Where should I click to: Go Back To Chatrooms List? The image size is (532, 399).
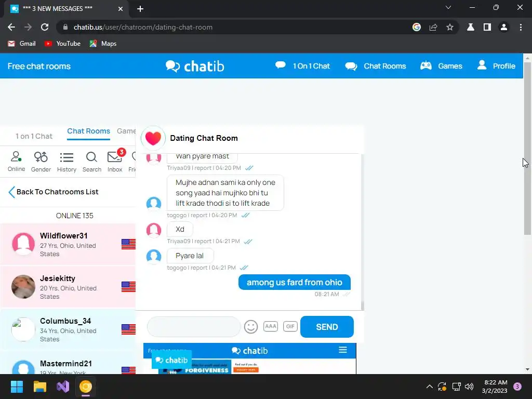point(54,192)
